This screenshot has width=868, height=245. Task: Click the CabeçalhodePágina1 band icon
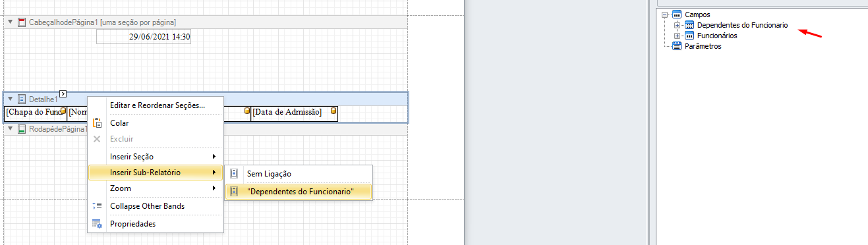pos(22,22)
